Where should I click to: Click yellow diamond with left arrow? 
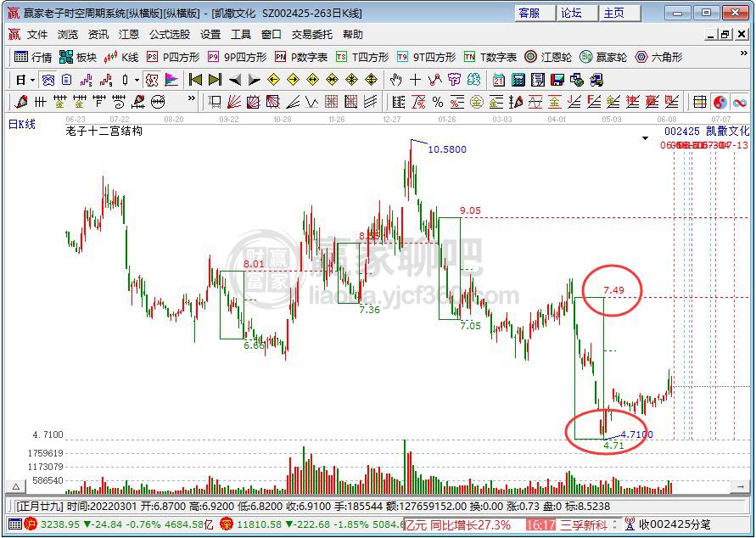[x=274, y=80]
